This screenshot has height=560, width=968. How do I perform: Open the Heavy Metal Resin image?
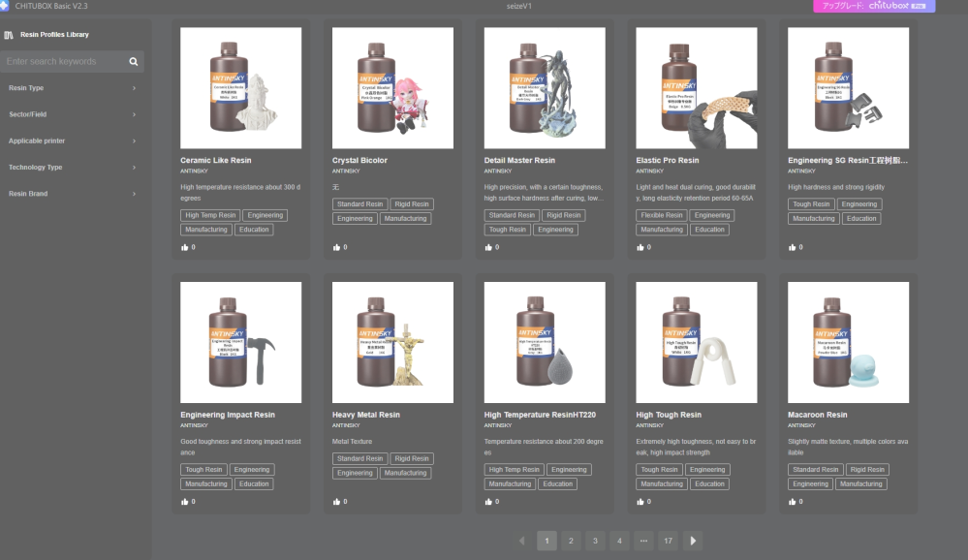tap(392, 343)
